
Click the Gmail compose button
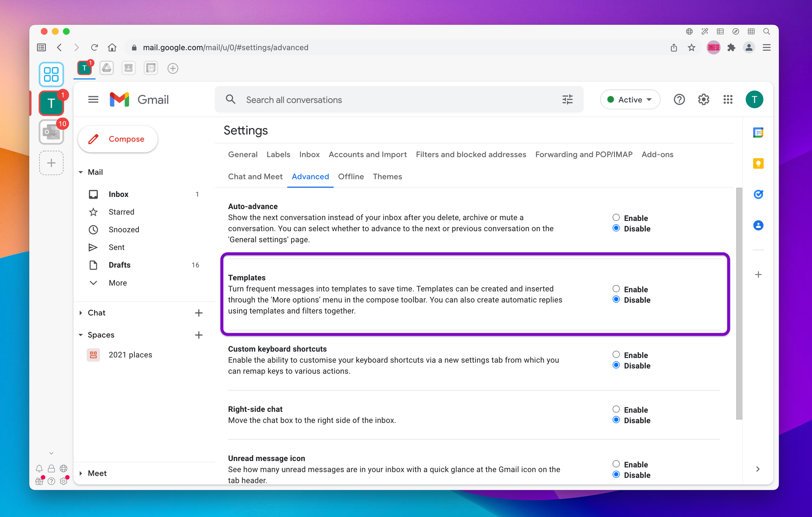(118, 138)
